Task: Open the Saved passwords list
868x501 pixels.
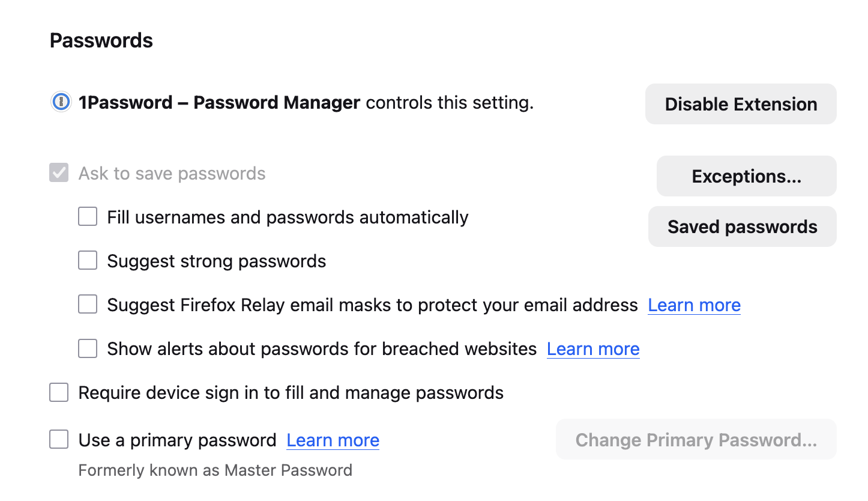Action: [742, 226]
